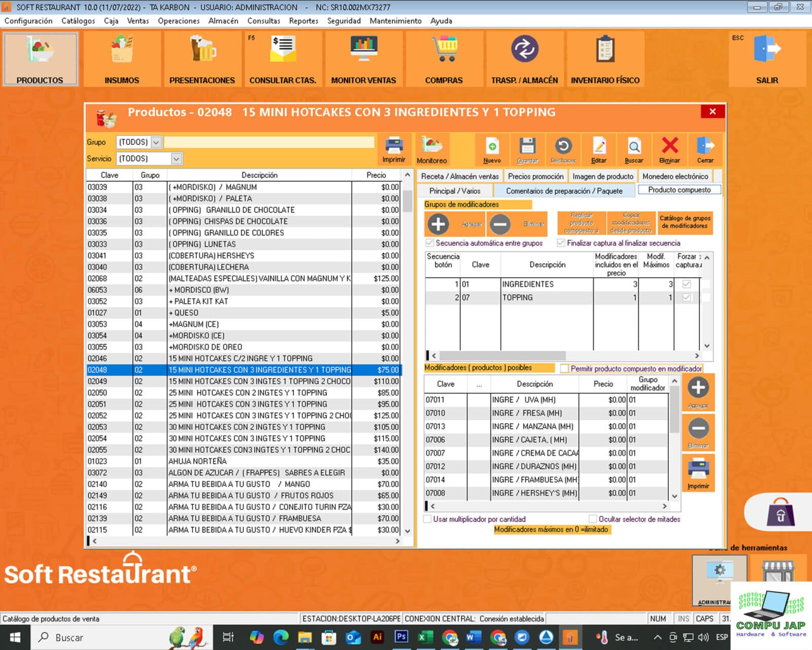Screen dimensions: 812x650
Task: Select modifier INGRE / FRESA (MH)
Action: [x=546, y=413]
